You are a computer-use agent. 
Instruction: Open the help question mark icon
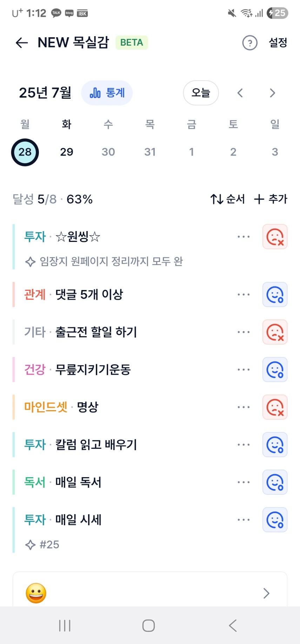(x=250, y=43)
